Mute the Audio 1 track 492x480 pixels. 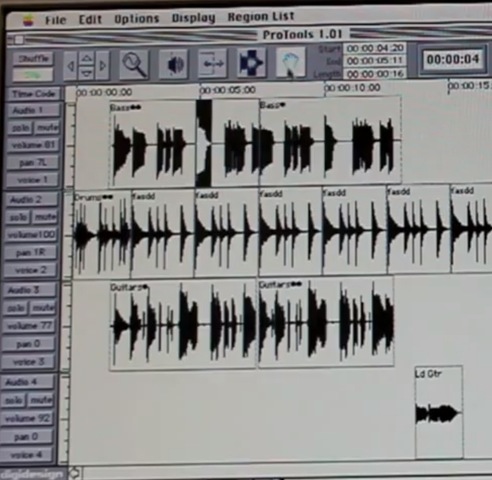(x=47, y=127)
